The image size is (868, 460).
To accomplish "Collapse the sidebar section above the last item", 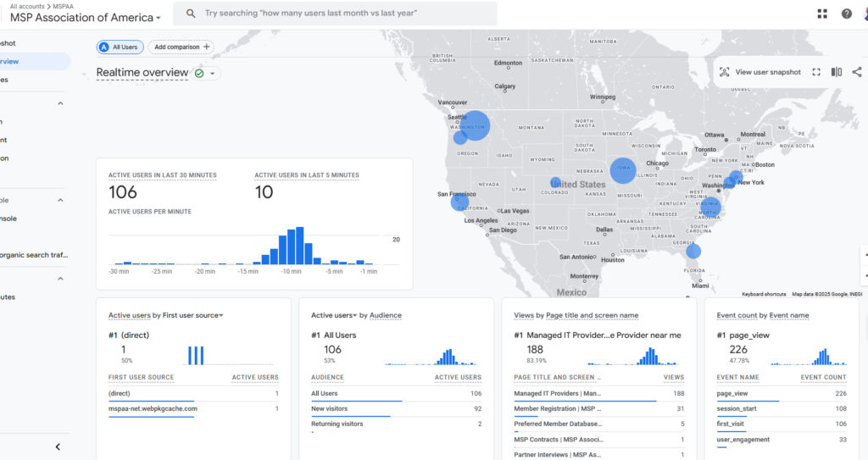I will click(60, 279).
